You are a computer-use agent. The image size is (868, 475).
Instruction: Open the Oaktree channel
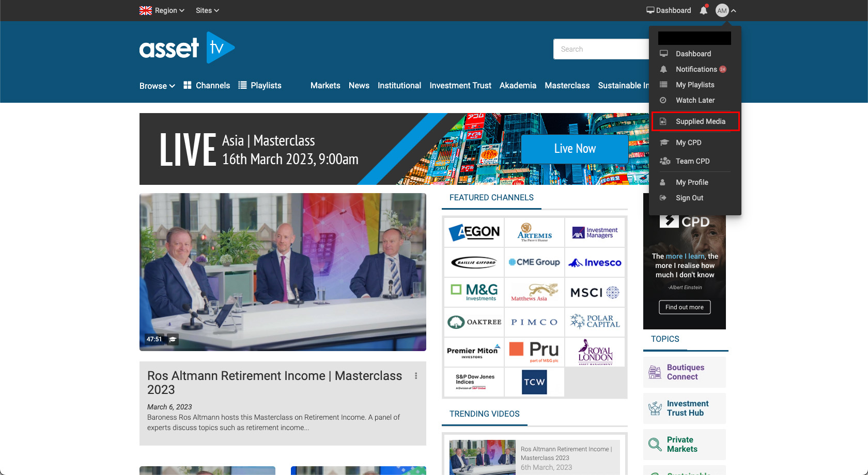[x=474, y=322]
